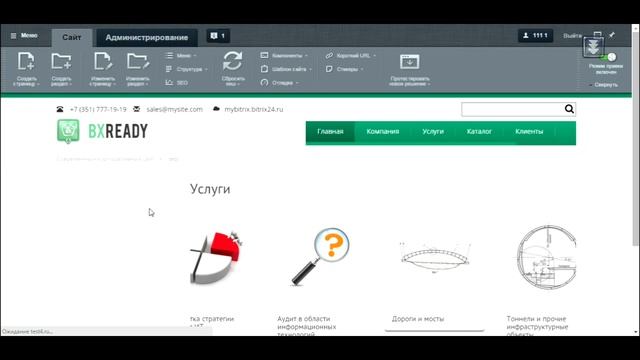Click the BXREADY logo
The image size is (640, 360).
(x=102, y=131)
